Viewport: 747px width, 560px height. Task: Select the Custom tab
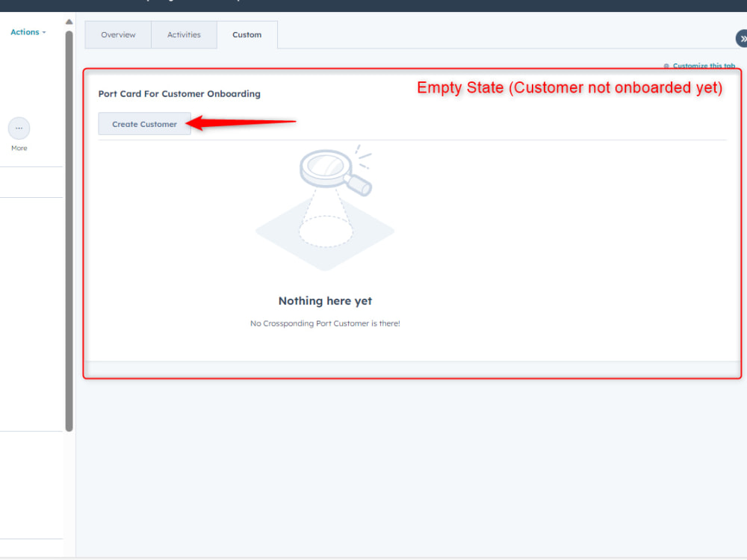tap(247, 34)
